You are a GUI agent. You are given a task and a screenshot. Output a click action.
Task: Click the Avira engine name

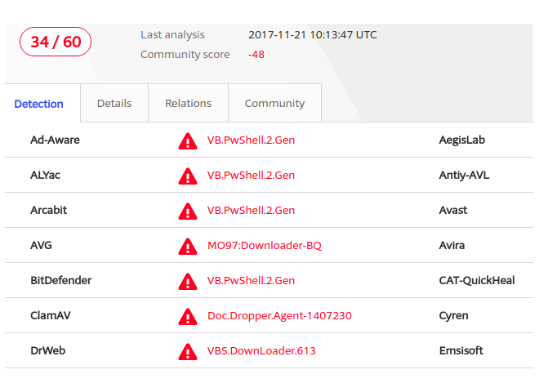452,245
